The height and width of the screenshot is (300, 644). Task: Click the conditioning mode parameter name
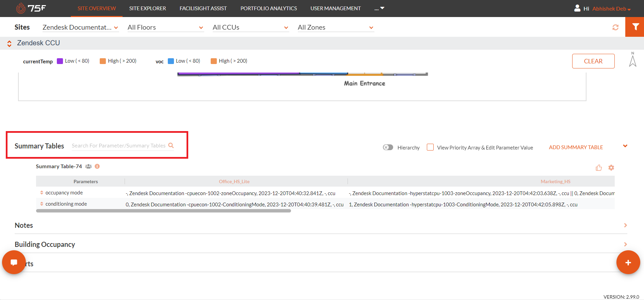click(66, 204)
